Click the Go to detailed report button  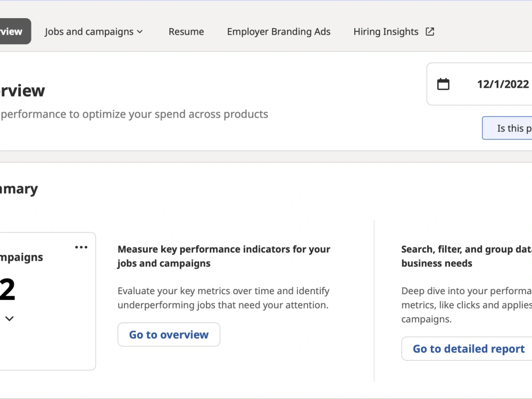click(x=469, y=348)
